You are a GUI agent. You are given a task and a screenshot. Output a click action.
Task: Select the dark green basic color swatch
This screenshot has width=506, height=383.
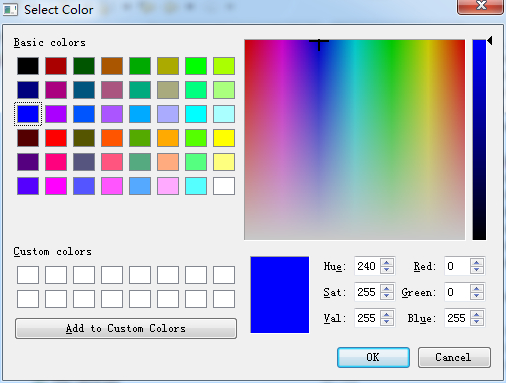(84, 66)
